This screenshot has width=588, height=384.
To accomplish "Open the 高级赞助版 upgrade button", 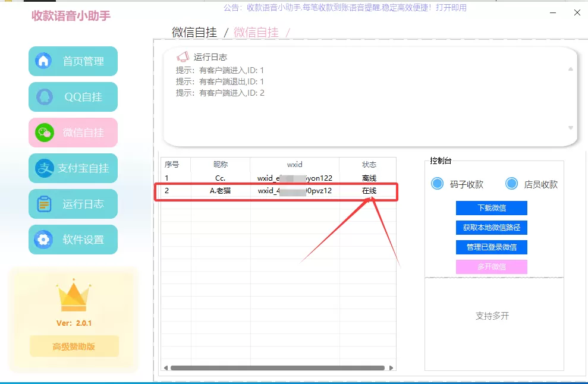I will click(x=73, y=345).
